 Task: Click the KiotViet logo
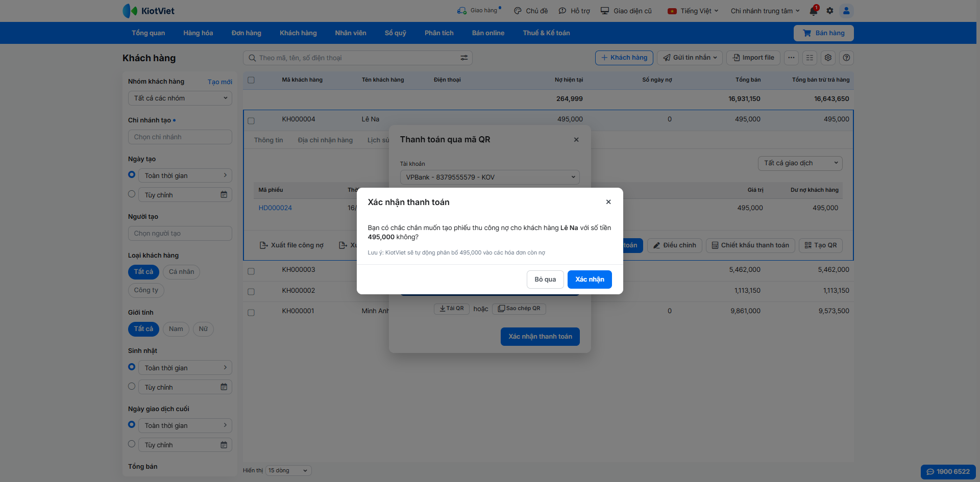coord(149,11)
